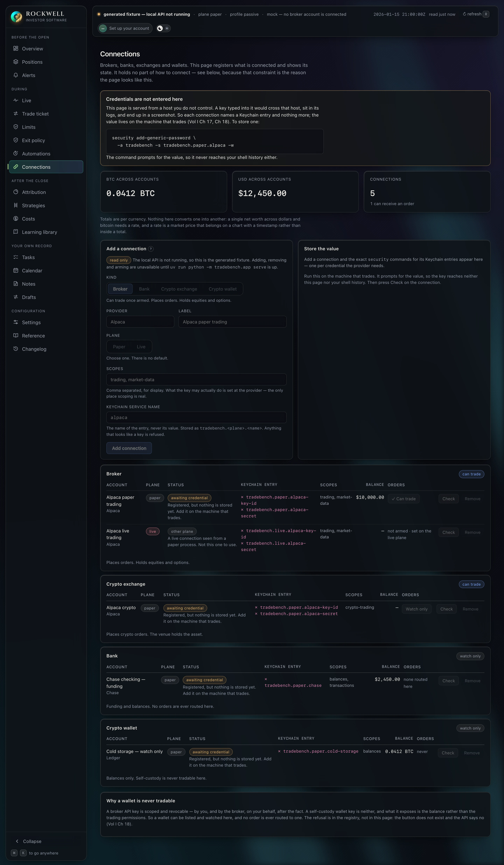This screenshot has height=865, width=504.
Task: Click Can trade for Alpaca paper trading
Action: [x=404, y=499]
